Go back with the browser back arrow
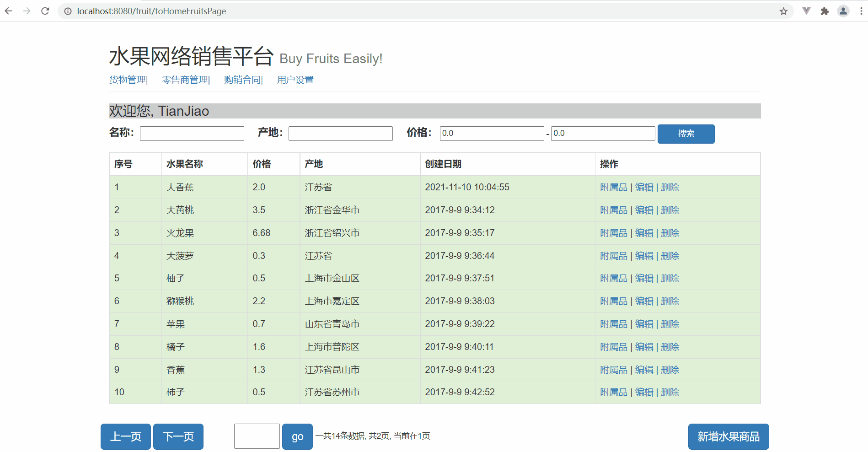This screenshot has width=868, height=452. tap(9, 11)
